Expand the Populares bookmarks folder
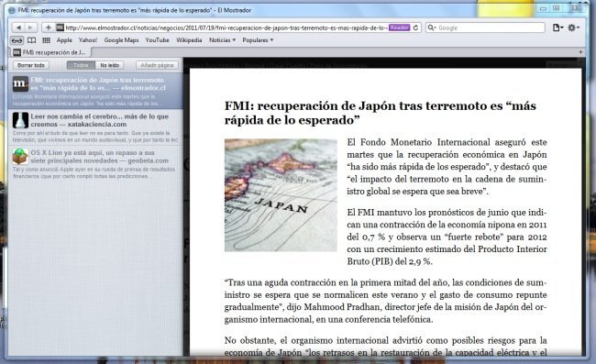This screenshot has width=596, height=364. pos(258,40)
